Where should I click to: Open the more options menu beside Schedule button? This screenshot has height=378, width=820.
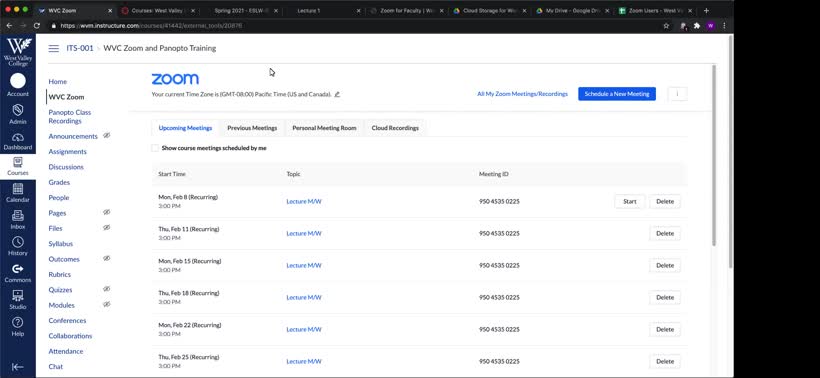pyautogui.click(x=677, y=94)
